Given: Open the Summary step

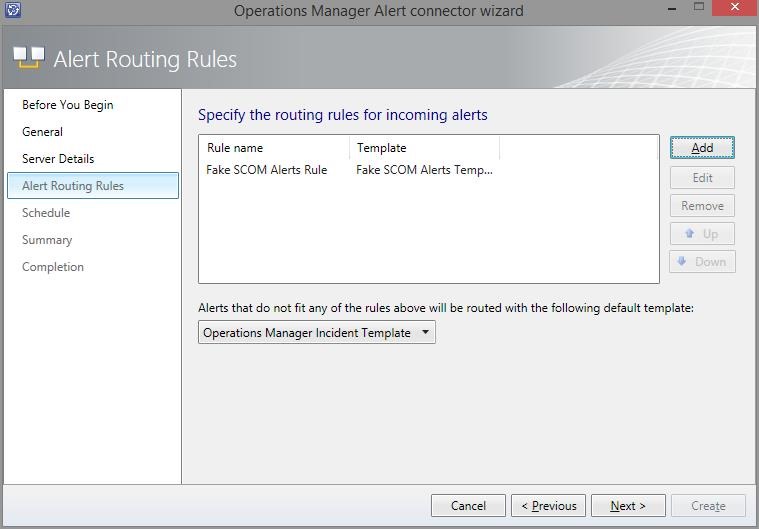Looking at the screenshot, I should point(47,240).
